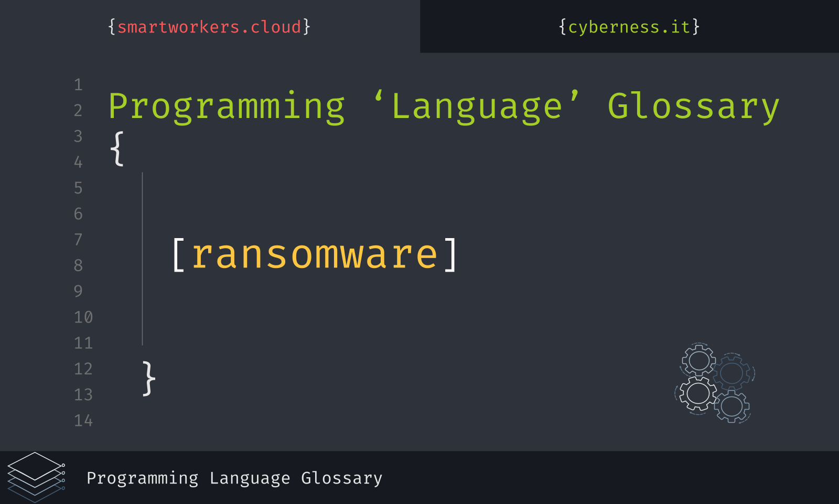Image resolution: width=839 pixels, height=504 pixels.
Task: Select line number 8 in the gutter
Action: 78,265
